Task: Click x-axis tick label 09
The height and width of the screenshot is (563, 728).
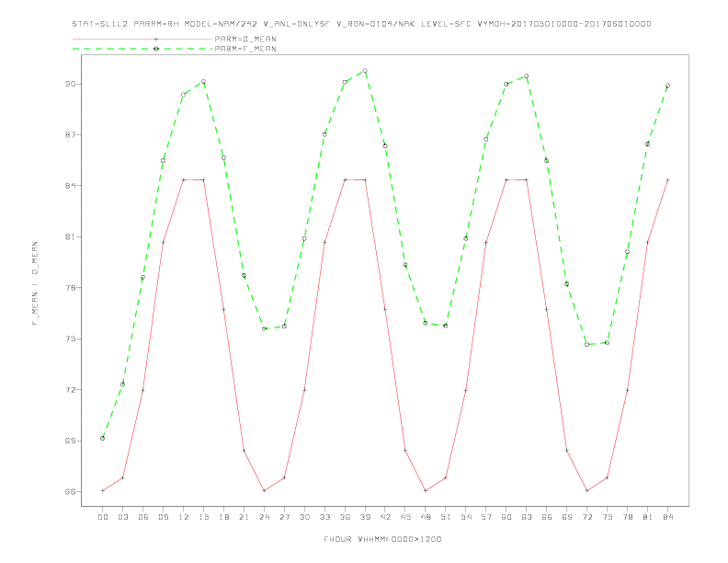Action: pos(163,517)
